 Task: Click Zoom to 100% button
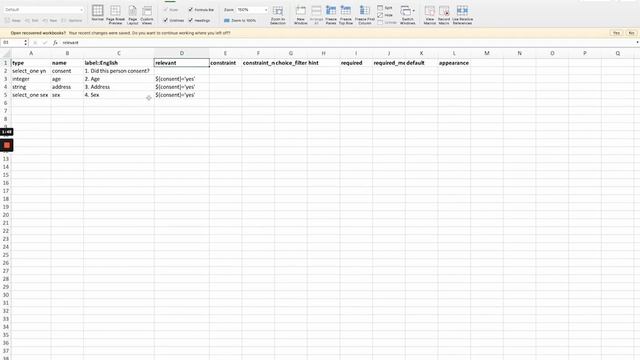pyautogui.click(x=240, y=20)
